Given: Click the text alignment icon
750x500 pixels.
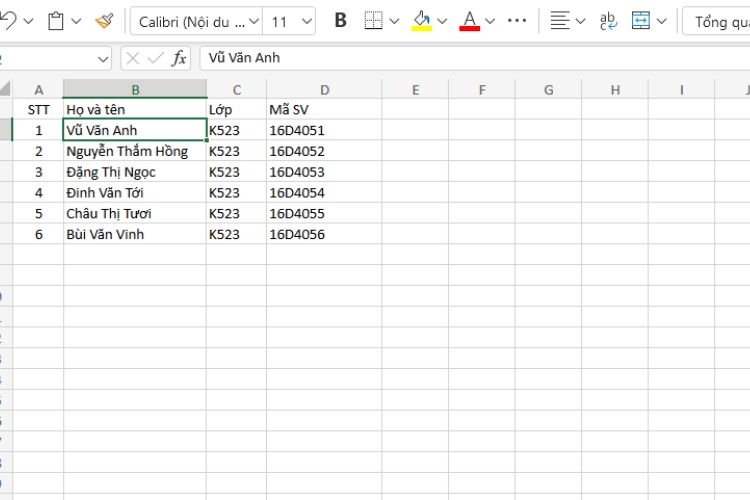Looking at the screenshot, I should [x=560, y=21].
